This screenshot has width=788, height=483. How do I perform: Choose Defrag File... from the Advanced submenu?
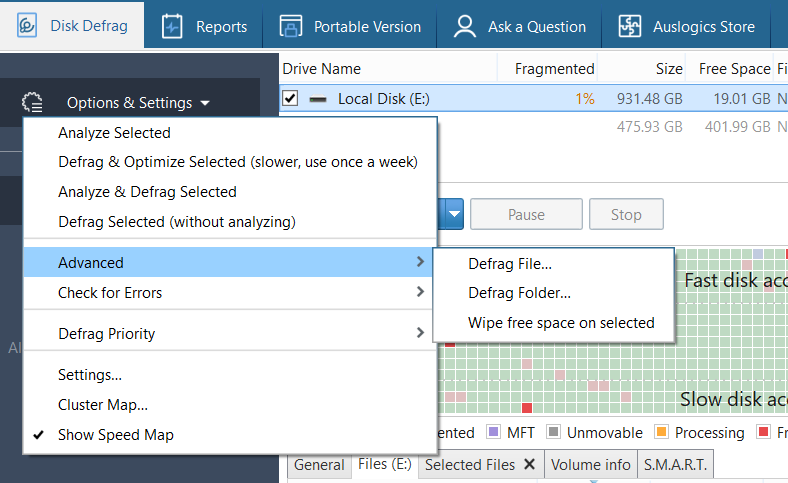click(x=510, y=264)
